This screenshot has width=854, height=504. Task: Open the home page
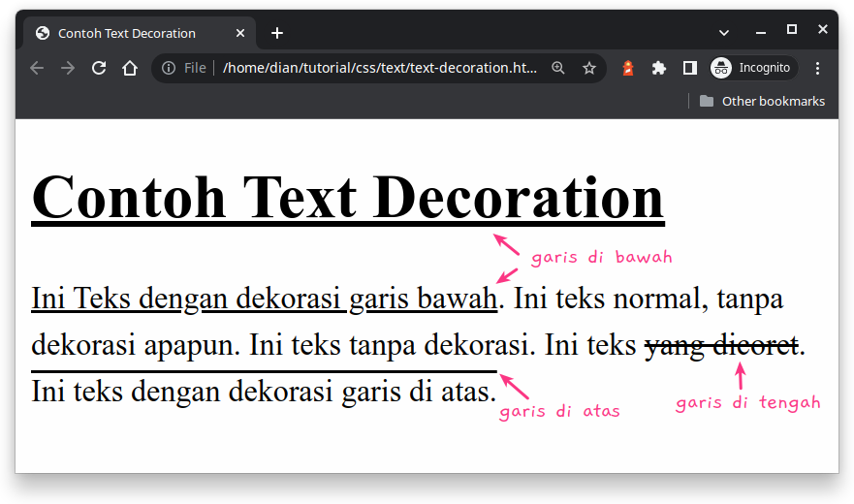click(x=130, y=68)
